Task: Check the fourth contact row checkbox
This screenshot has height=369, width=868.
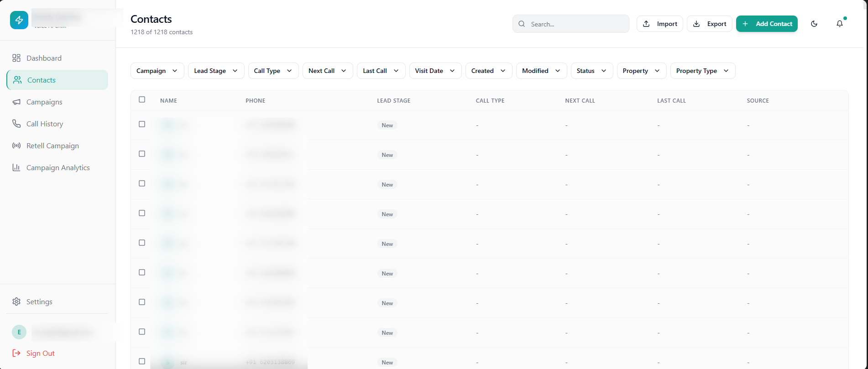Action: click(x=142, y=213)
